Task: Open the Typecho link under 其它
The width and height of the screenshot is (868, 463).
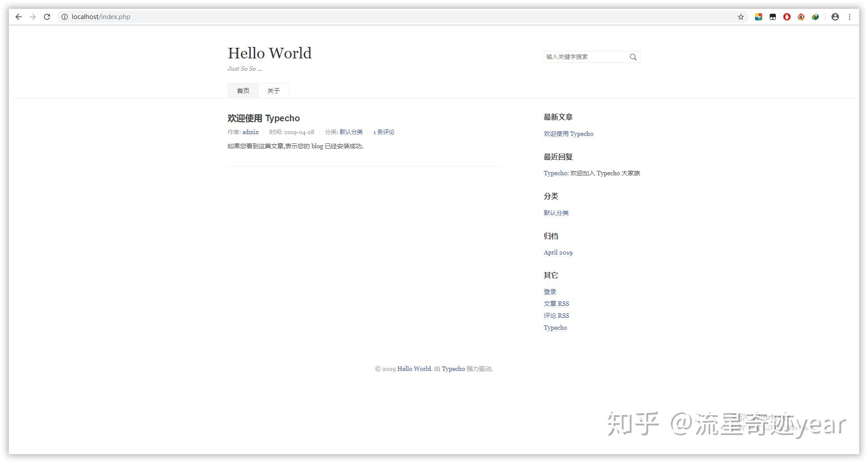Action: coord(555,328)
